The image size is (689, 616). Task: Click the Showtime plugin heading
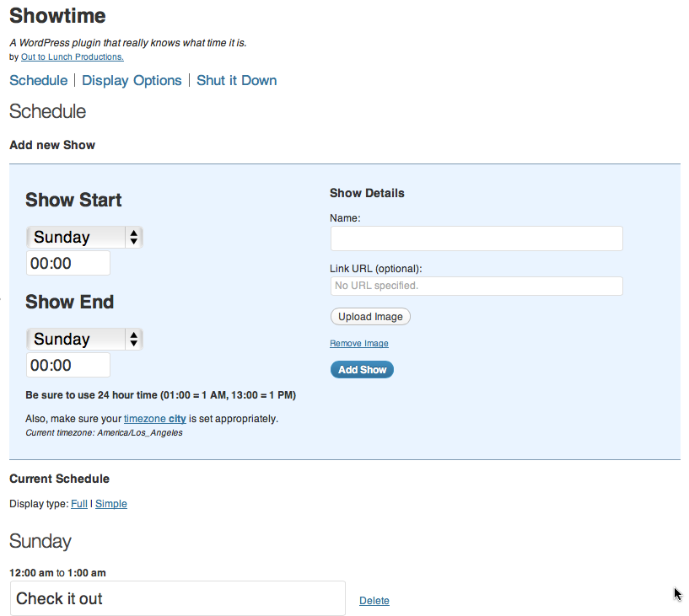tap(57, 15)
